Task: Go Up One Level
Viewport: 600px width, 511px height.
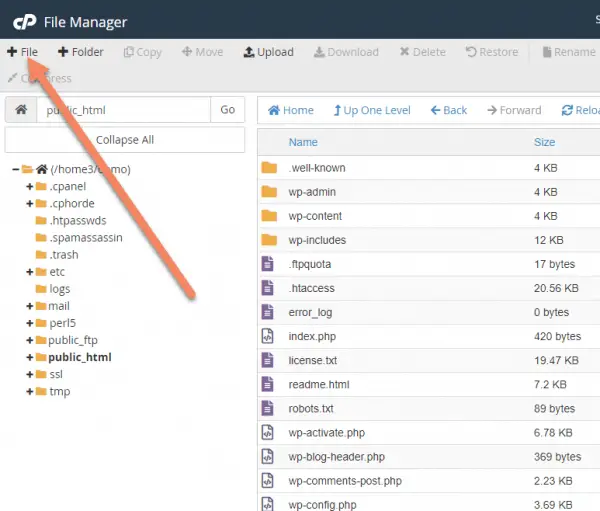Action: tap(372, 110)
